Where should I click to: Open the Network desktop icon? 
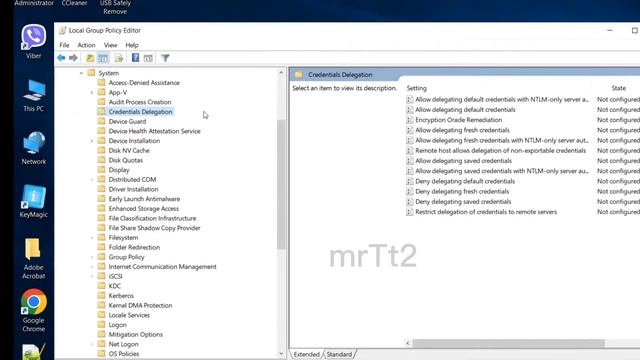33,148
